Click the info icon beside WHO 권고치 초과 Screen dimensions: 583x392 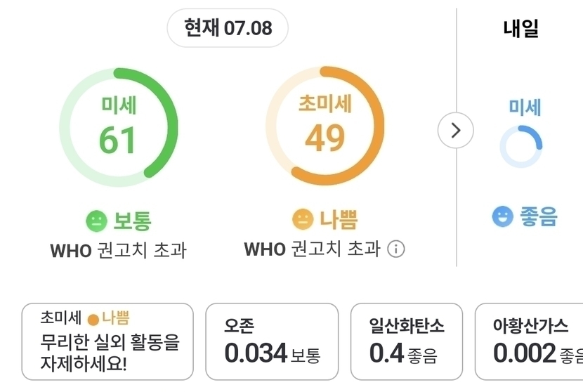click(x=396, y=249)
